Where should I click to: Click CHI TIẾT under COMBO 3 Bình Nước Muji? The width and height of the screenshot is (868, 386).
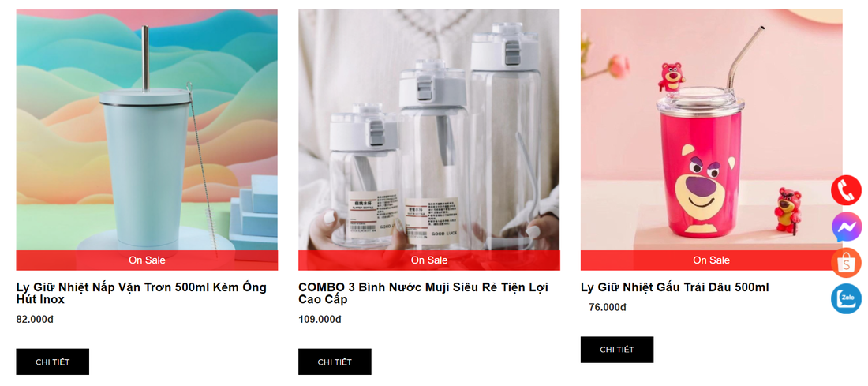335,362
